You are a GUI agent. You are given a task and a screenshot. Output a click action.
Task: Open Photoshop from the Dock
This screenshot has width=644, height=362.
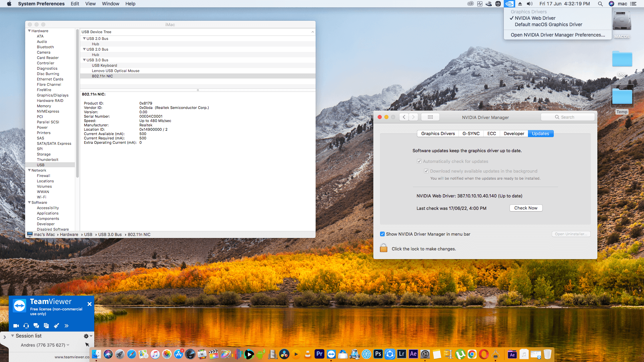tap(378, 354)
